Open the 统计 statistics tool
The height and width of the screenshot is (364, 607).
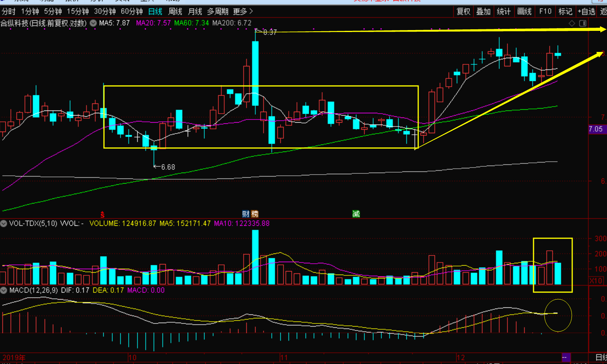point(504,12)
